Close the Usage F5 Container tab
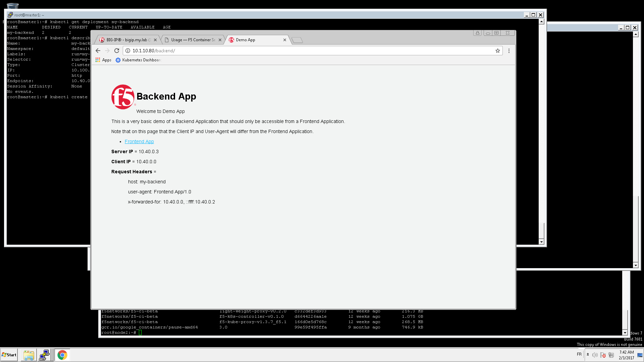644x362 pixels. click(x=220, y=40)
